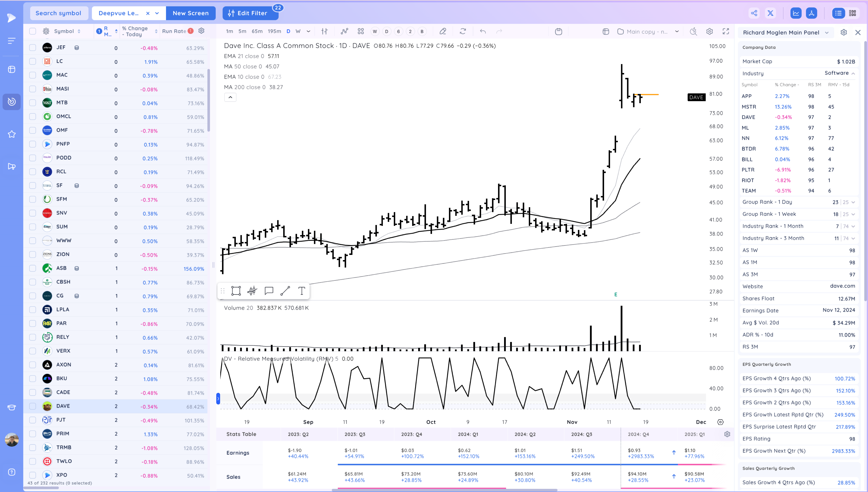Select the text annotation tool
This screenshot has width=868, height=492.
pos(301,291)
